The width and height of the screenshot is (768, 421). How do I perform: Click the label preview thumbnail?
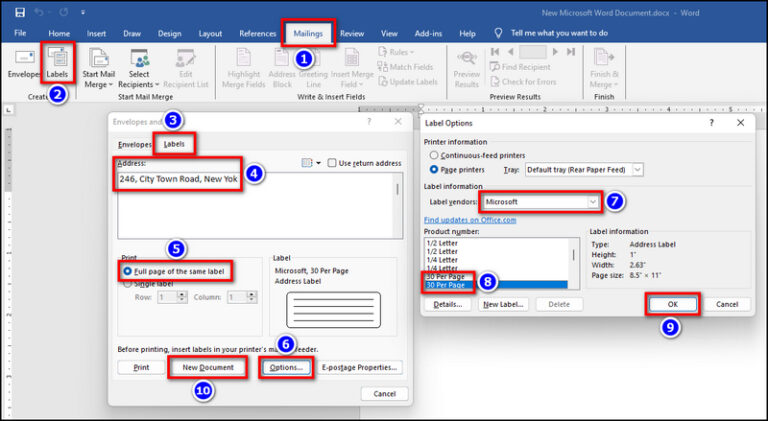tap(333, 310)
